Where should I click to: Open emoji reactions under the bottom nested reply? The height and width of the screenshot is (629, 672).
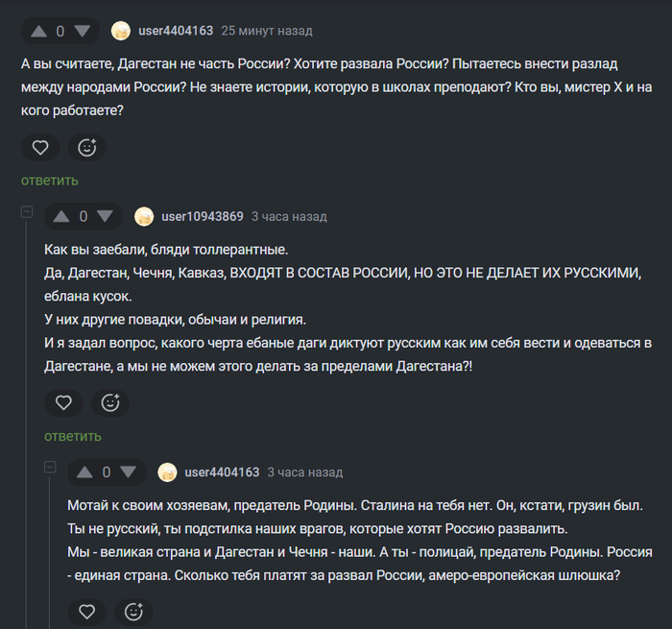(x=133, y=611)
